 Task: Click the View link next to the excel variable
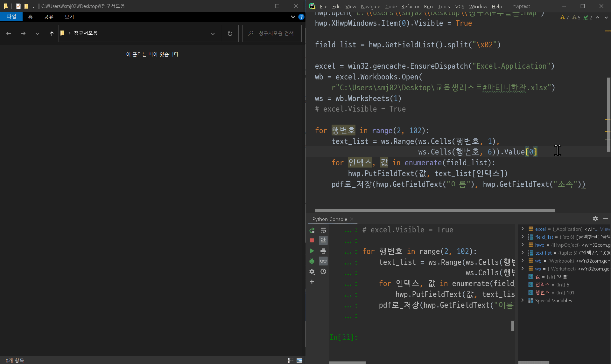pos(605,229)
